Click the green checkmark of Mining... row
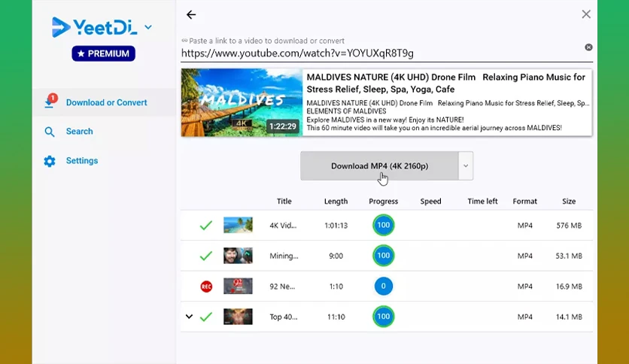The width and height of the screenshot is (629, 364). pos(206,256)
